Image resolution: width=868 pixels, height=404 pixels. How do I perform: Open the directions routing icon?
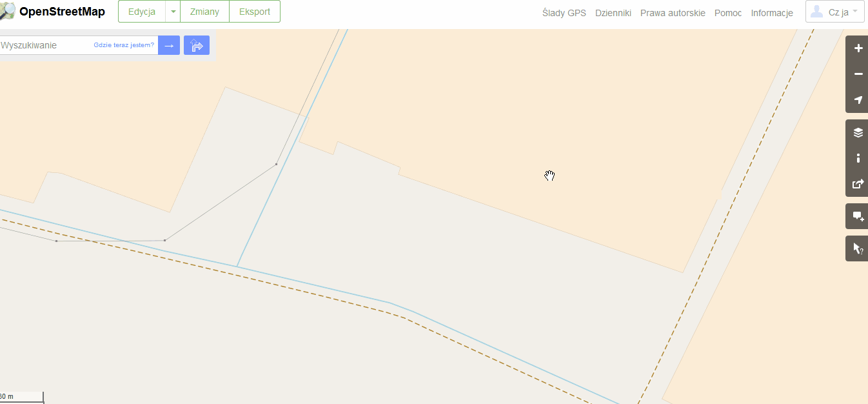(197, 45)
